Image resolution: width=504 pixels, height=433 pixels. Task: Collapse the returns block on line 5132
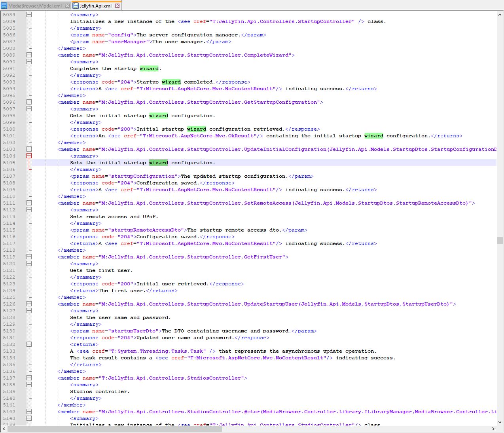coord(29,344)
